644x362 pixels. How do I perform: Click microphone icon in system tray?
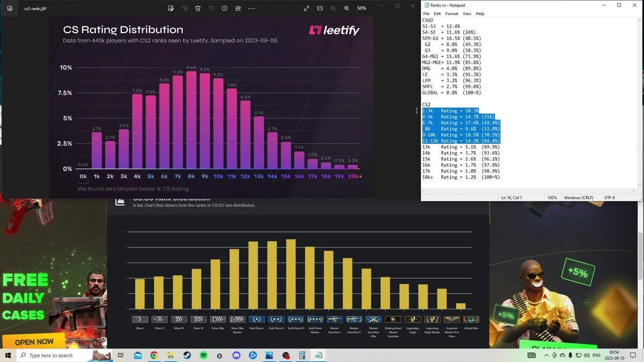(x=571, y=355)
